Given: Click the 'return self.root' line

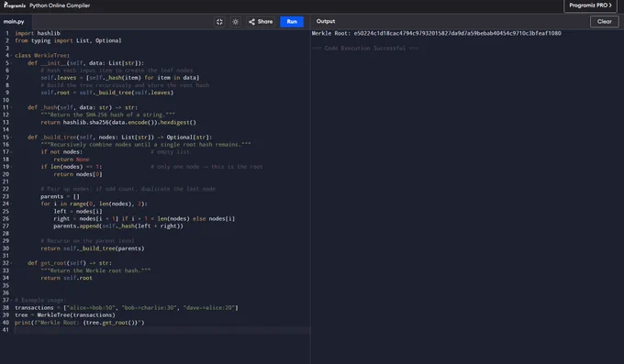Looking at the screenshot, I should tap(66, 278).
